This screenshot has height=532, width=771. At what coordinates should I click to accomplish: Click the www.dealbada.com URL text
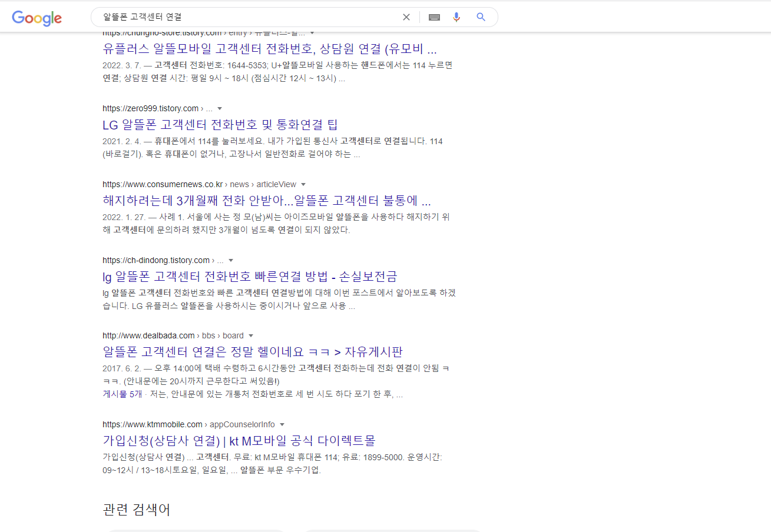(x=148, y=336)
